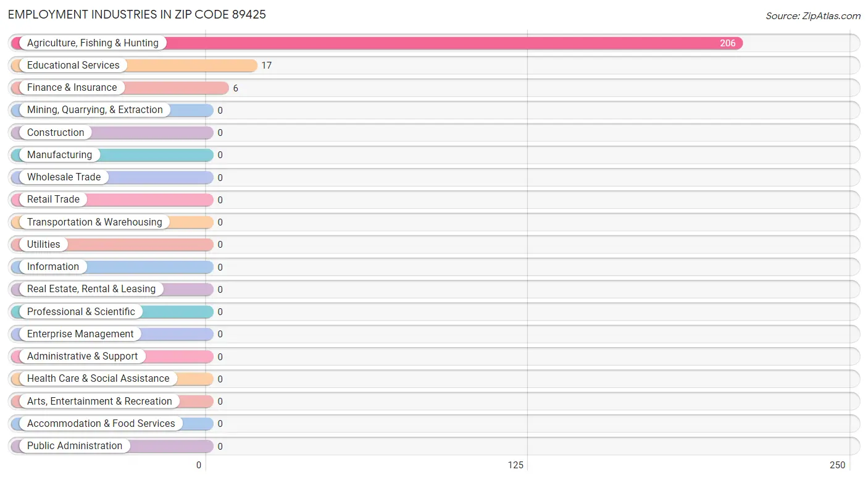Select the Retail Trade label
868x480 pixels.
pyautogui.click(x=53, y=199)
